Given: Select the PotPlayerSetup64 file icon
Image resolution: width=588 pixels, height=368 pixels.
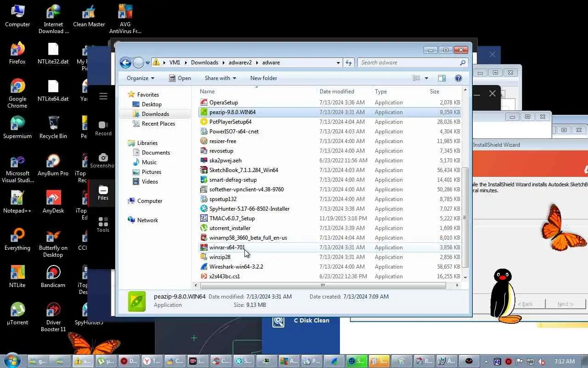Looking at the screenshot, I should click(204, 122).
